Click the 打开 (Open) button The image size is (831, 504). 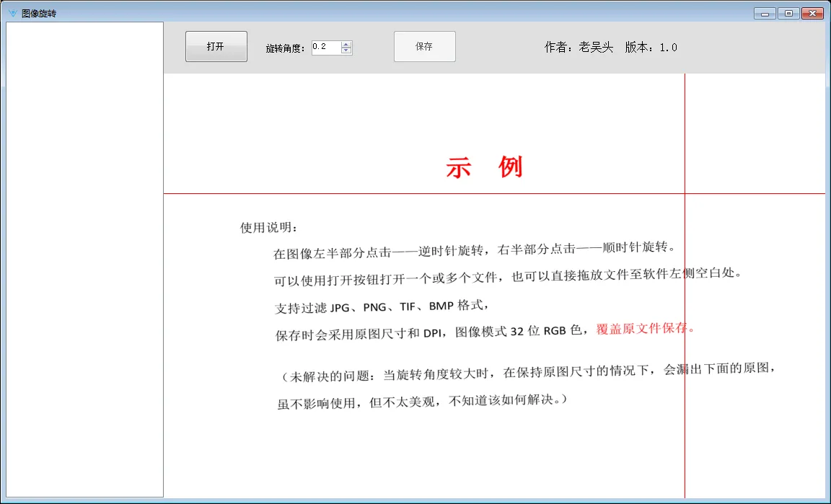point(216,47)
